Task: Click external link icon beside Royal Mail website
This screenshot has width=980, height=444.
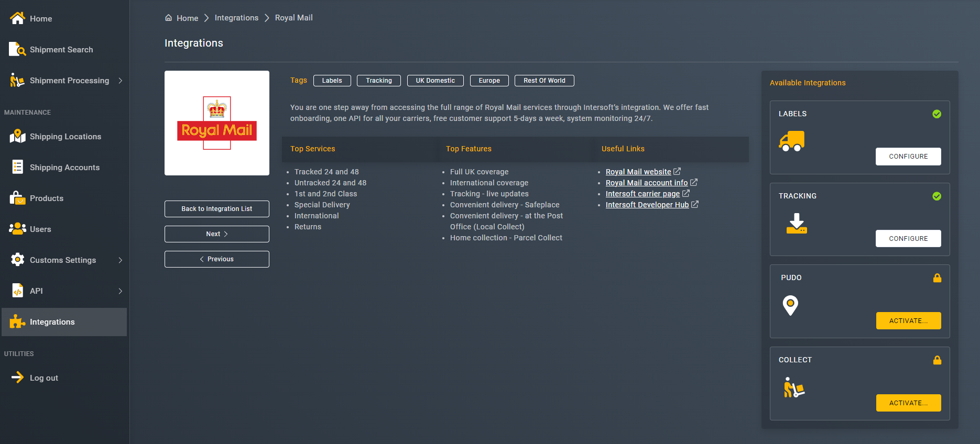Action: click(677, 171)
